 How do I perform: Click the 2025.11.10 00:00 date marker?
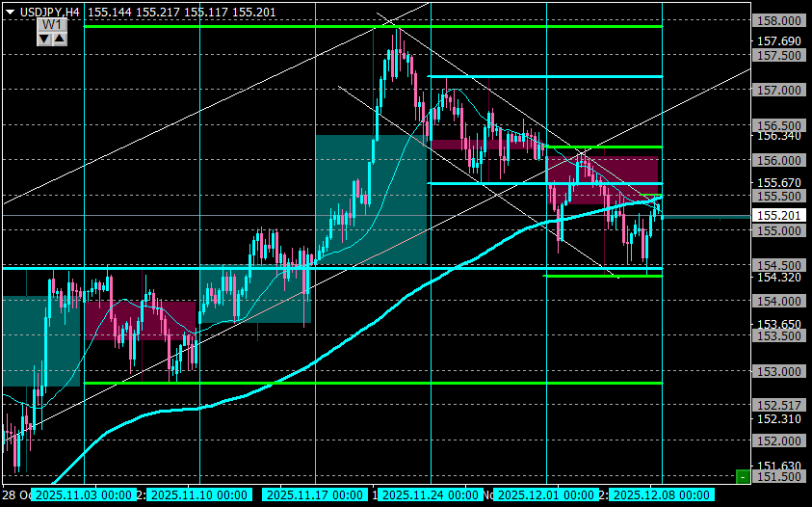pyautogui.click(x=199, y=495)
